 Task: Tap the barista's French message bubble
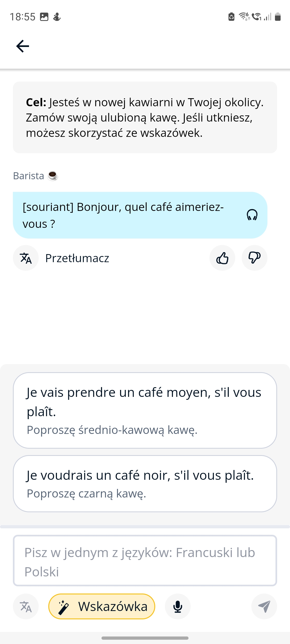[x=129, y=215]
